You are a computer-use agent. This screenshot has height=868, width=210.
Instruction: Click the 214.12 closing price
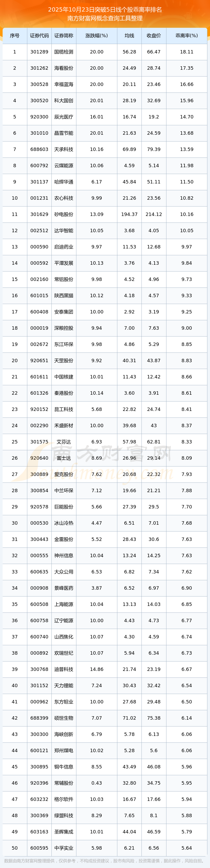click(154, 214)
